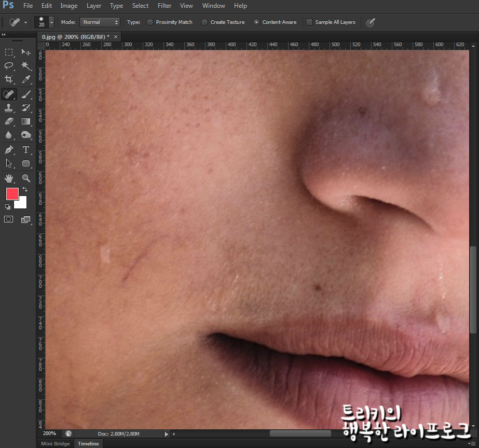Click the 200% zoom level field
The height and width of the screenshot is (448, 479).
[x=49, y=433]
